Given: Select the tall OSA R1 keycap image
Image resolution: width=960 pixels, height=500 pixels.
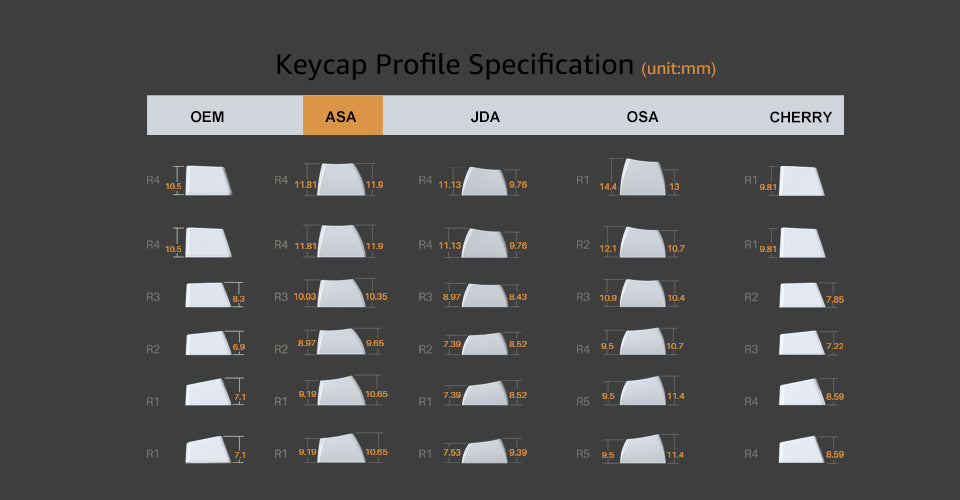Looking at the screenshot, I should point(644,176).
